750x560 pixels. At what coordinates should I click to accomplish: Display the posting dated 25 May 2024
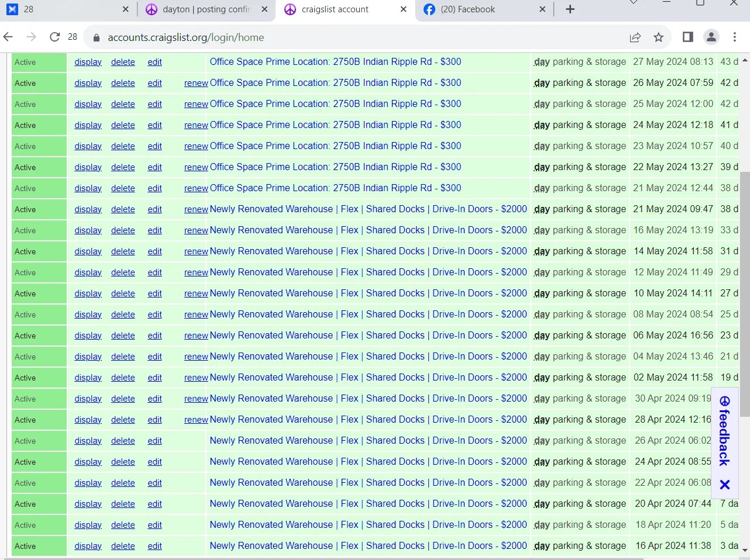coord(88,104)
